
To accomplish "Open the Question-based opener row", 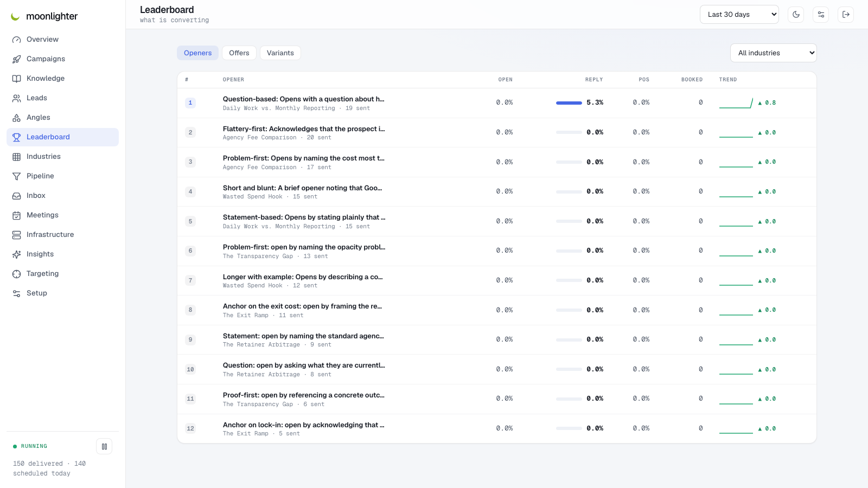I will coord(497,103).
